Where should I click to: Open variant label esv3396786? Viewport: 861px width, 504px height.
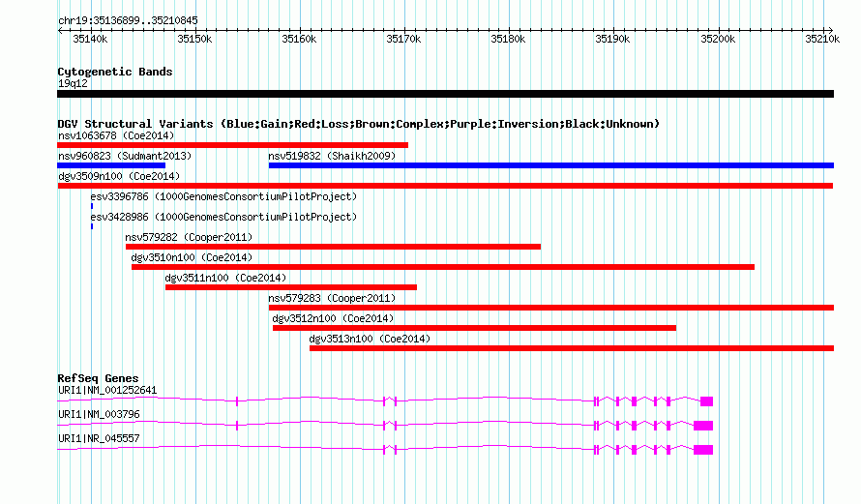[223, 196]
